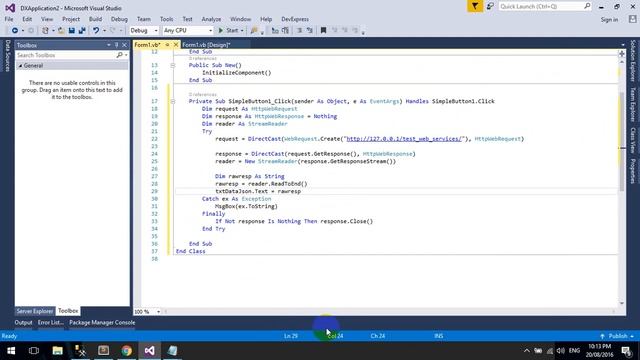Click in the Search Toolbox field
This screenshot has height=360, width=640.
tap(66, 55)
